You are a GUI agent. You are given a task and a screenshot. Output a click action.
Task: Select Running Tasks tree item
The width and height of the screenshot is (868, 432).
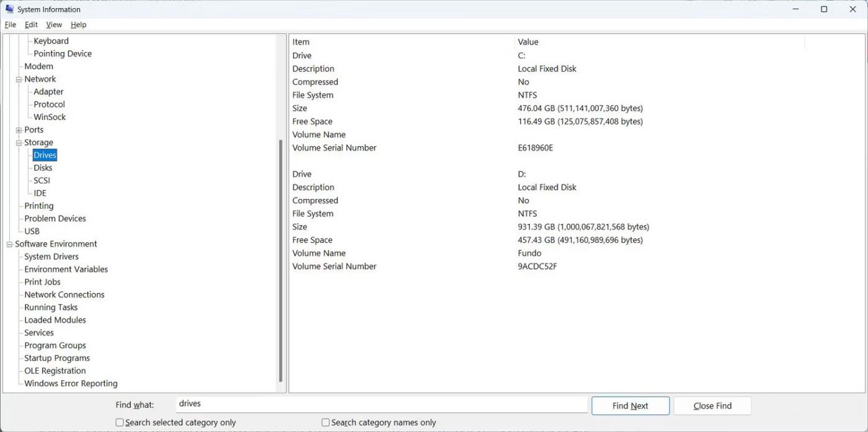pyautogui.click(x=51, y=307)
